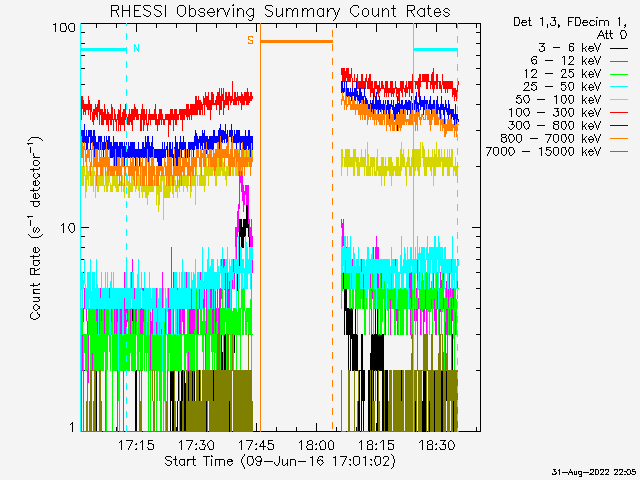Select the '12 - 25 keV' legend label

[x=562, y=74]
